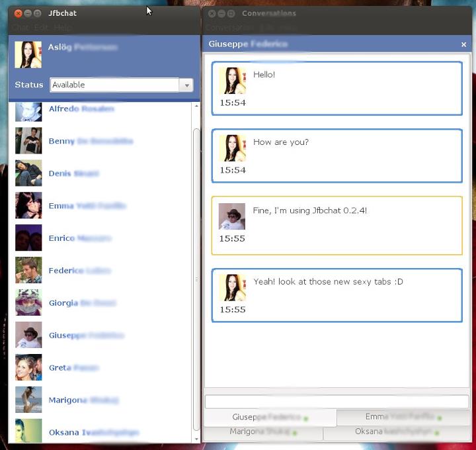Open chat with Federico from contacts
The image size is (476, 450).
[x=65, y=271]
